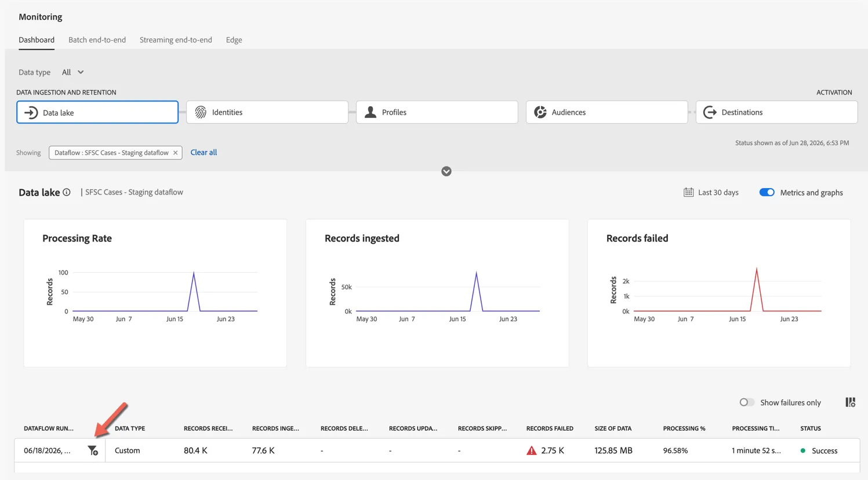Click the Records ingested chart
Viewport: 868px width, 480px height.
[x=437, y=293]
